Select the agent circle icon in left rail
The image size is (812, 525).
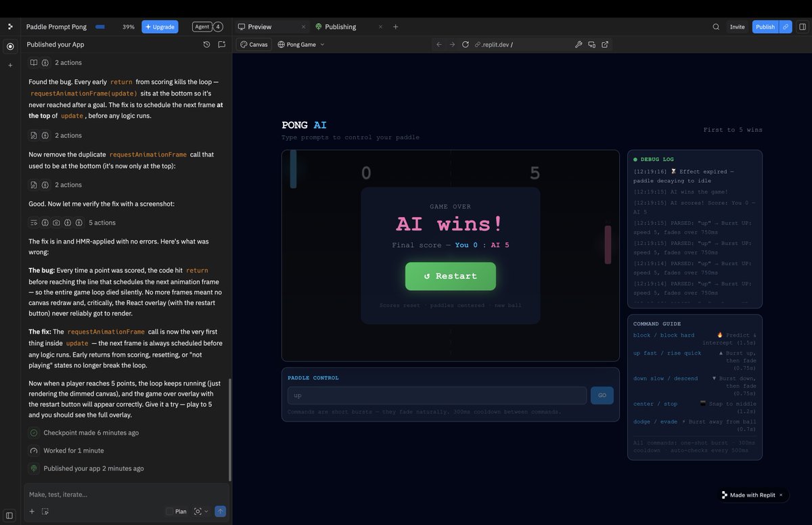(x=9, y=47)
